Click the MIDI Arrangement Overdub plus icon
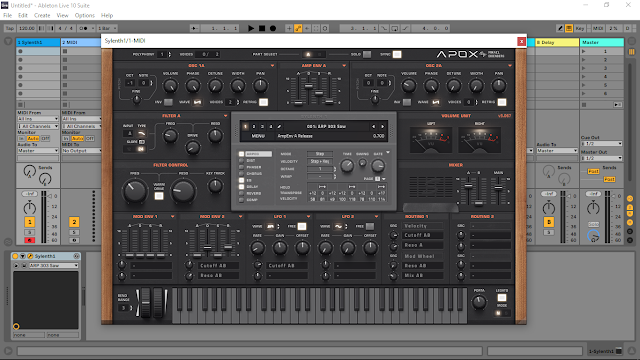 pyautogui.click(x=289, y=28)
